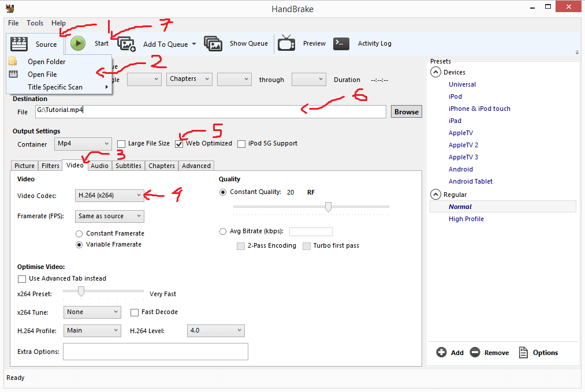This screenshot has height=392, width=585.
Task: Tick the Turbo first pass checkbox
Action: (x=307, y=246)
